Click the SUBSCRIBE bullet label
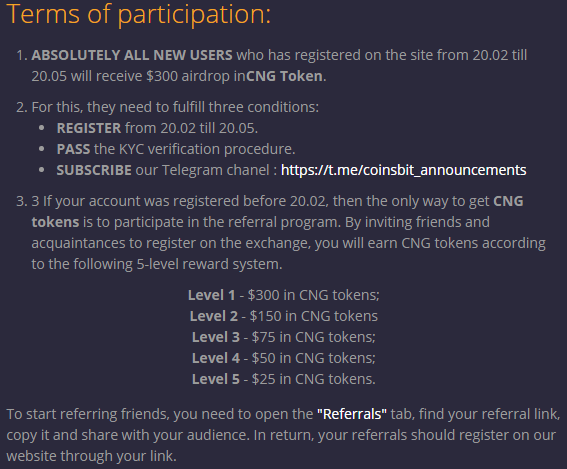 pyautogui.click(x=94, y=170)
